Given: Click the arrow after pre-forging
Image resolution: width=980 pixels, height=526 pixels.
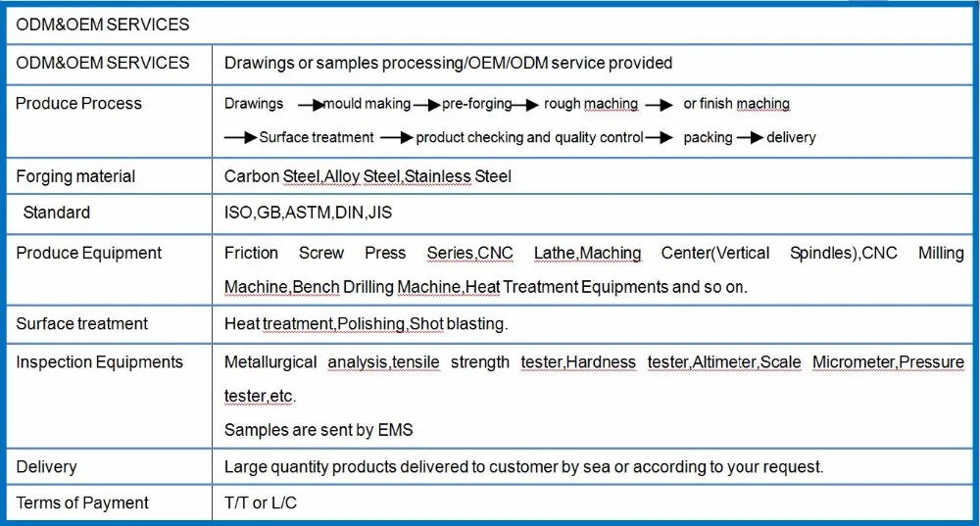Looking at the screenshot, I should 525,106.
